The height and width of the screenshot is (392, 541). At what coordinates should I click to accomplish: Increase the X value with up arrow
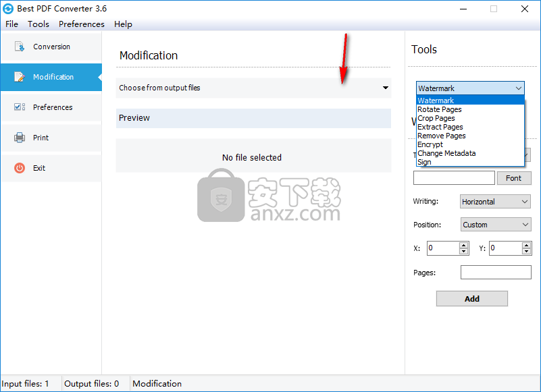tap(464, 245)
